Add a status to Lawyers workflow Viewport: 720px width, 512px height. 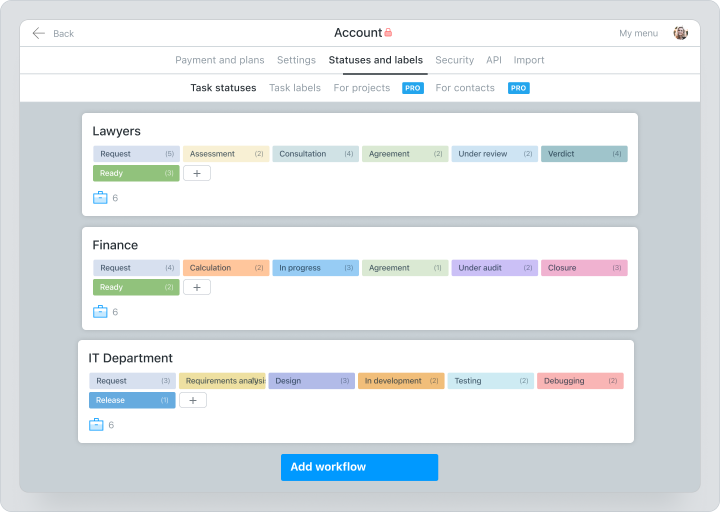point(196,173)
